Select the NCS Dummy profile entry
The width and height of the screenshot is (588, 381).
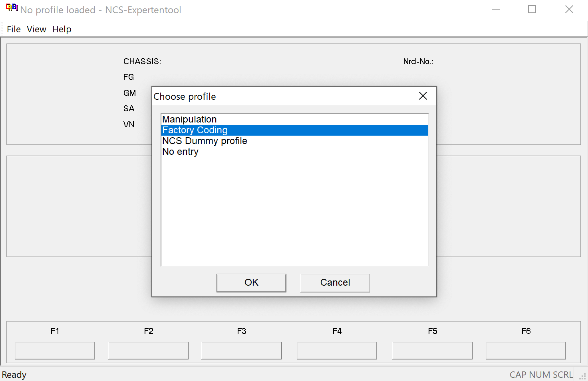295,141
